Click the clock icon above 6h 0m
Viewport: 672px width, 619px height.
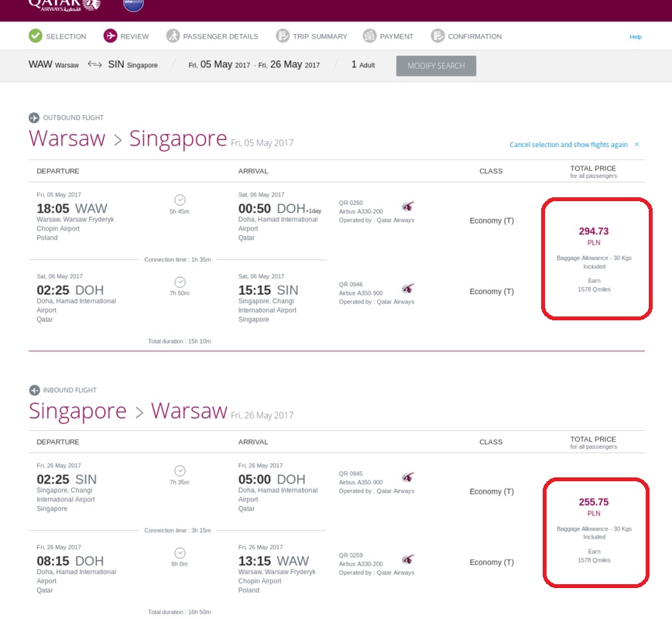point(180,552)
